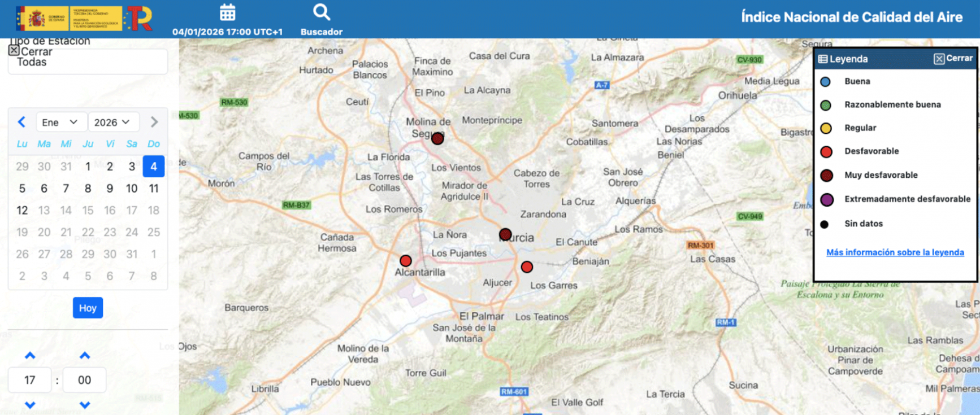This screenshot has width=980, height=415.
Task: Select day 1 in January calendar
Action: [x=88, y=167]
